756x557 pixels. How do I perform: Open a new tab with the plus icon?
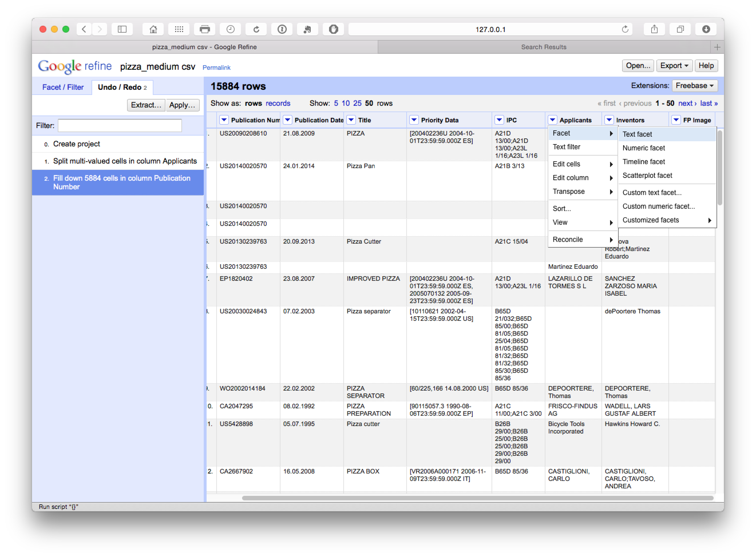click(717, 47)
